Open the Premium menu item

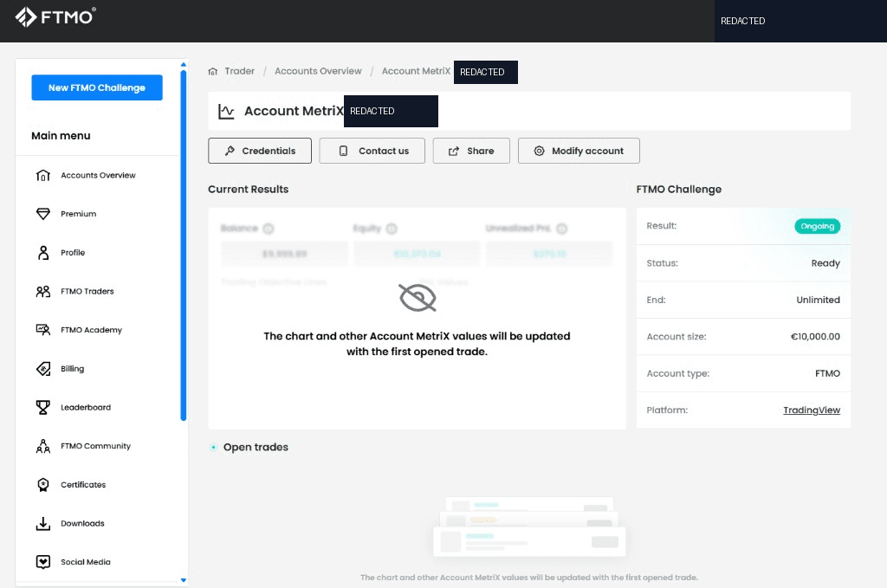[78, 214]
